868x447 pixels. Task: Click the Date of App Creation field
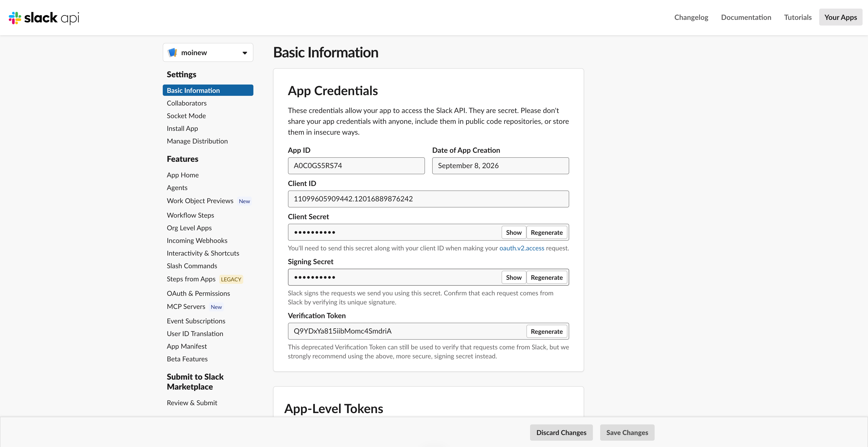500,166
